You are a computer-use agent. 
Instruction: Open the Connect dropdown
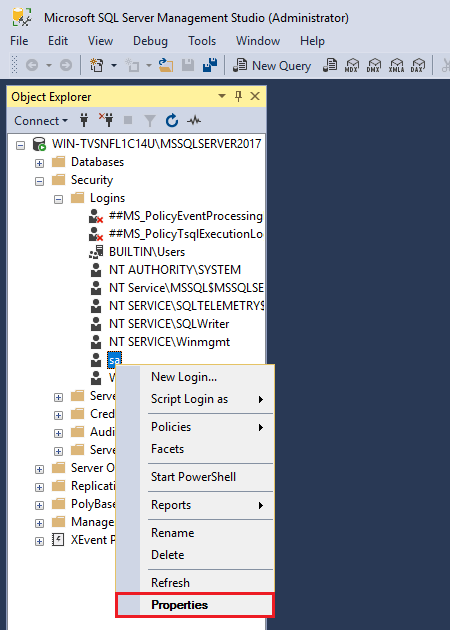(x=41, y=121)
